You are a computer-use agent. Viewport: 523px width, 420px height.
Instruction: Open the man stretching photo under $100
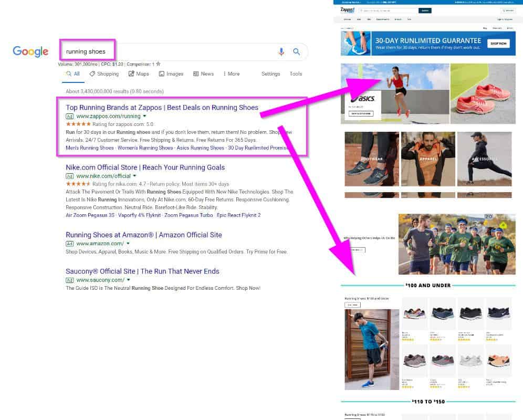(372, 349)
